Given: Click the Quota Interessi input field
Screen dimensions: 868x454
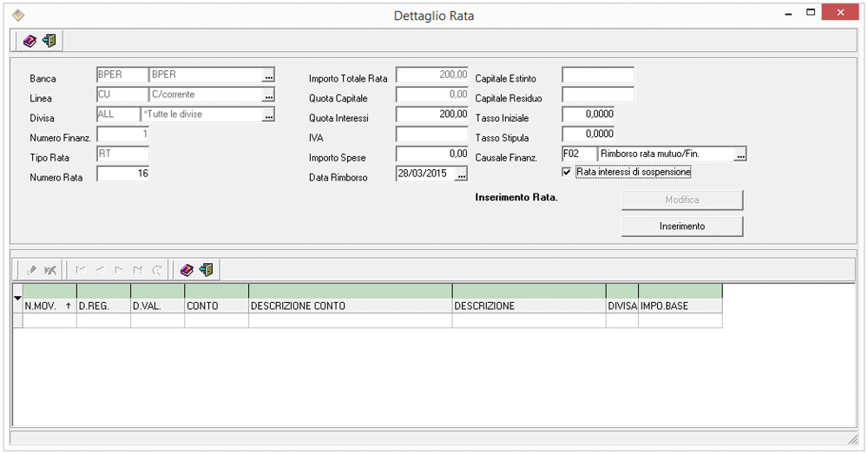Looking at the screenshot, I should (x=432, y=115).
